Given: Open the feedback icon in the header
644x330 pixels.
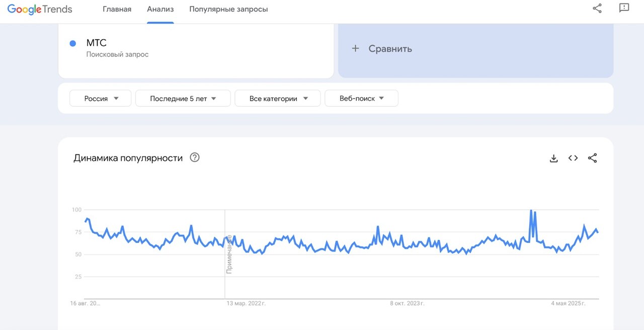Looking at the screenshot, I should (624, 8).
